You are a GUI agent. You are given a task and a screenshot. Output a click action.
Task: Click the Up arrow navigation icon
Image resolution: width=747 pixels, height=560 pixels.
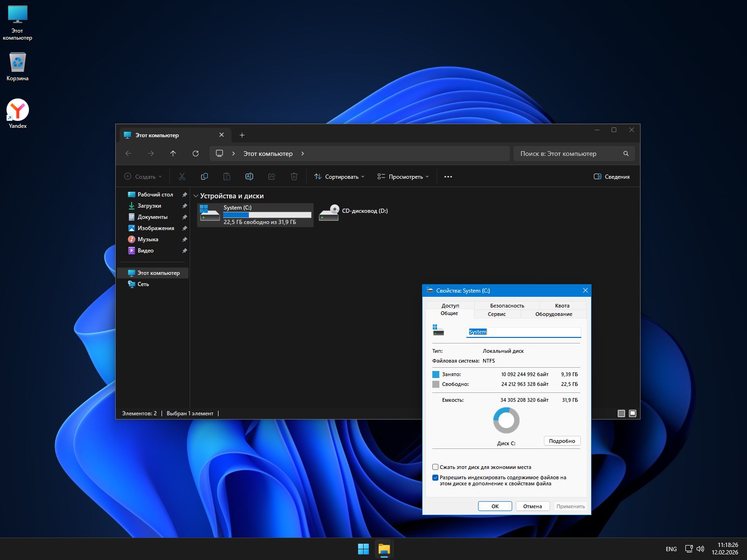click(x=173, y=154)
